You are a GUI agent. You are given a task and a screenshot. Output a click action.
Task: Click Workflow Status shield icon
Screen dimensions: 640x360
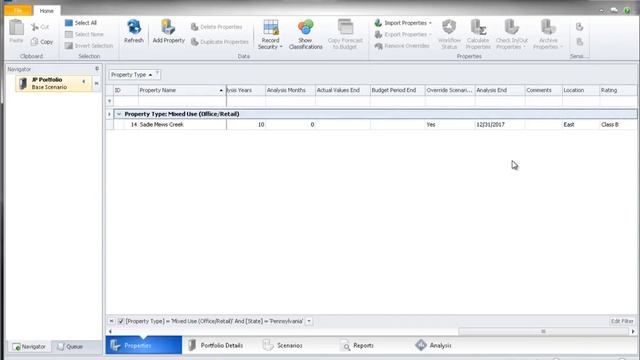(449, 27)
